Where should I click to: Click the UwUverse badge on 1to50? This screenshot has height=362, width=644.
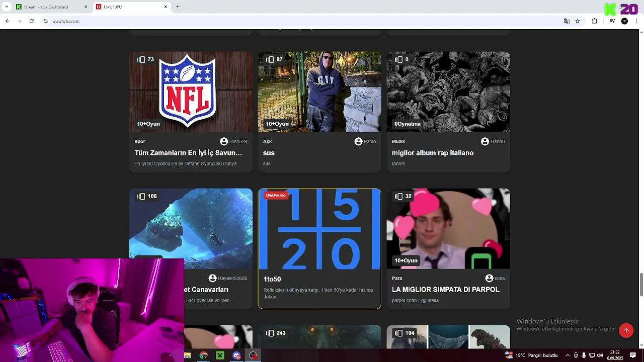(x=276, y=195)
